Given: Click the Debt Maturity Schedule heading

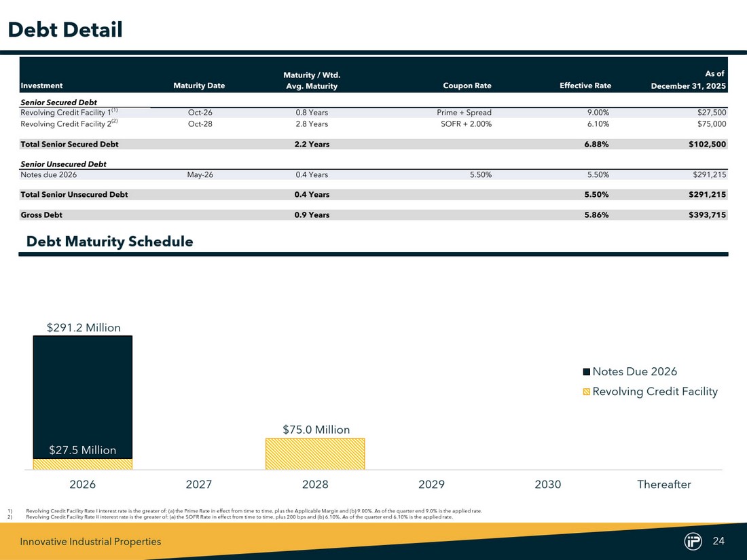Looking at the screenshot, I should tap(109, 242).
